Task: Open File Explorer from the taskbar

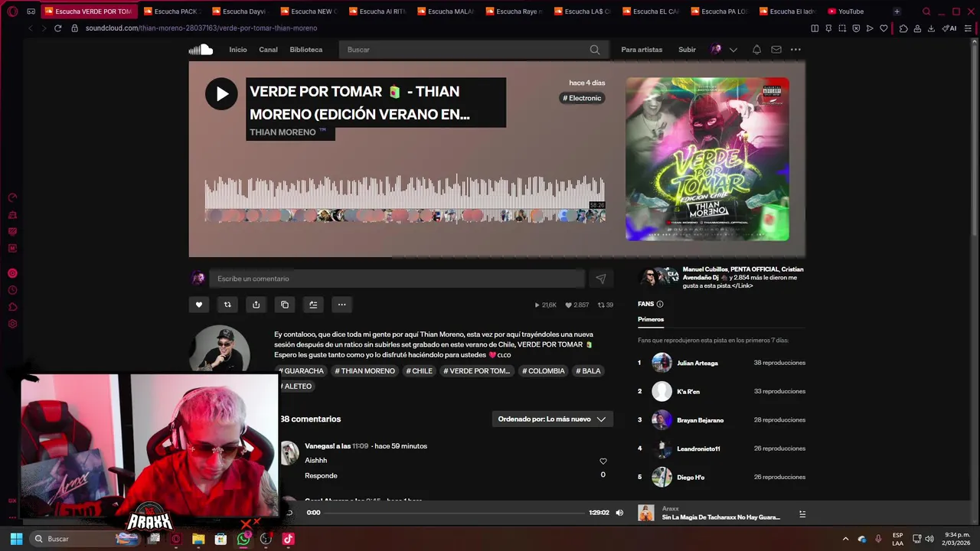Action: [x=198, y=539]
